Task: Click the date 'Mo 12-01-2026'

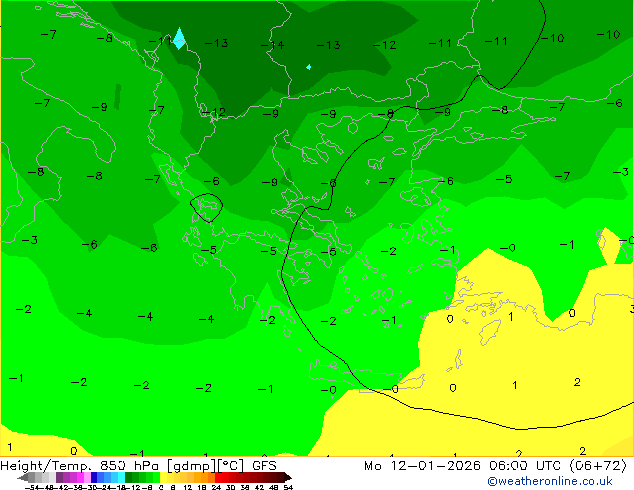Action: click(423, 465)
